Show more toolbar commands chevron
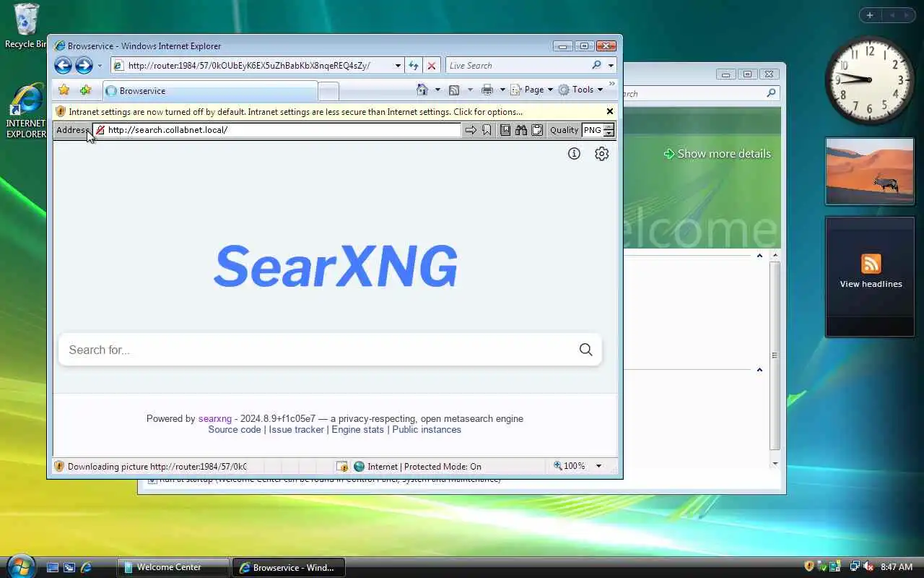The image size is (924, 578). point(612,85)
